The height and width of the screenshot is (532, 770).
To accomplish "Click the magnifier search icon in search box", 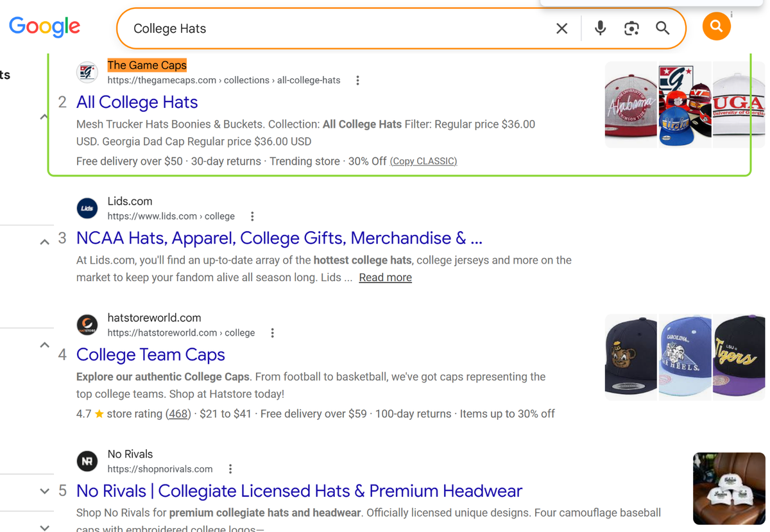I will tap(662, 28).
